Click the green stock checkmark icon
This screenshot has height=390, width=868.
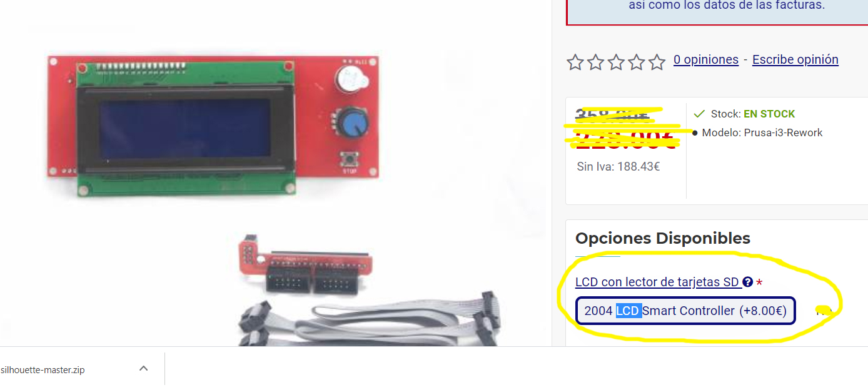click(x=699, y=114)
